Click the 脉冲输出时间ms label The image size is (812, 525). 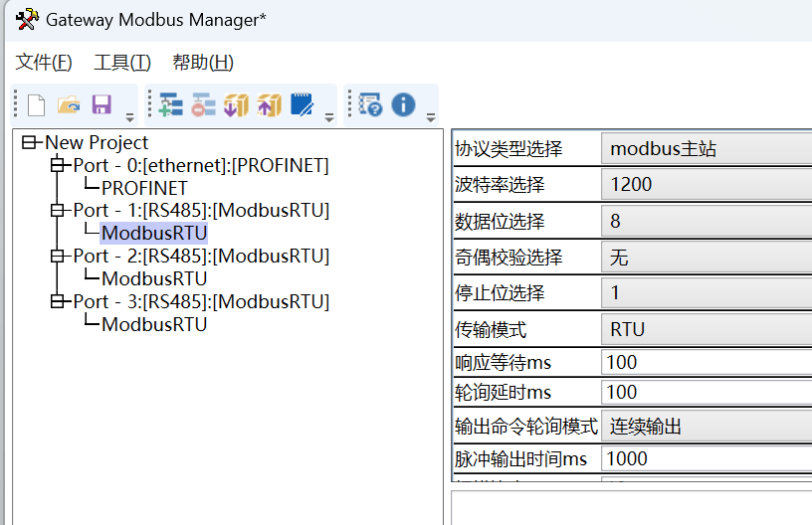coord(521,458)
